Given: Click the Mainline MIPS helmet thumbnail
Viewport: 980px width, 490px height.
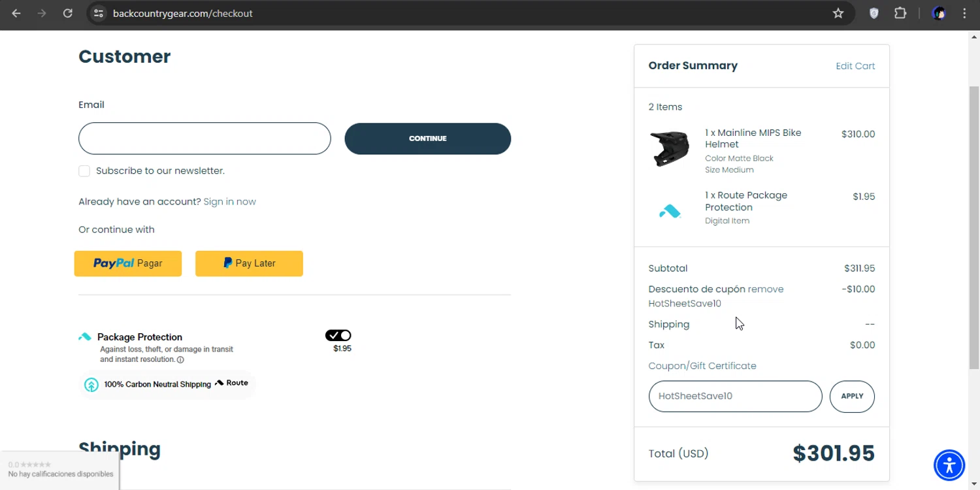Looking at the screenshot, I should (x=670, y=149).
